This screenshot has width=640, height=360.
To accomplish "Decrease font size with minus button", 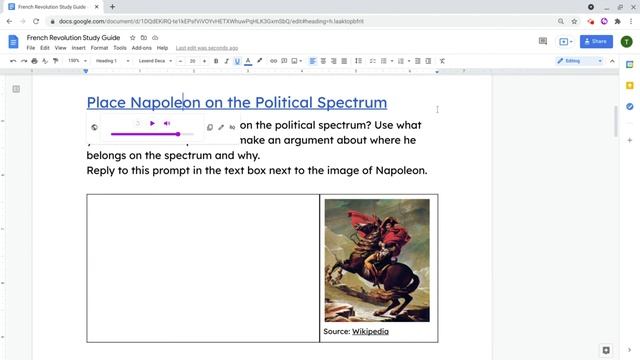I will coord(180,61).
